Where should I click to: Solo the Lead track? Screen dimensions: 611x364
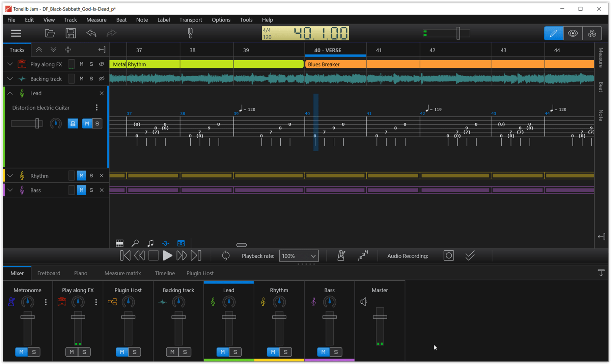tap(97, 123)
